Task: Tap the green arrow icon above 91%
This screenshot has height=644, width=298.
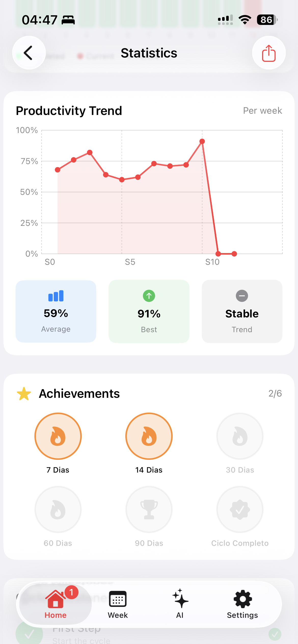Action: tap(149, 296)
